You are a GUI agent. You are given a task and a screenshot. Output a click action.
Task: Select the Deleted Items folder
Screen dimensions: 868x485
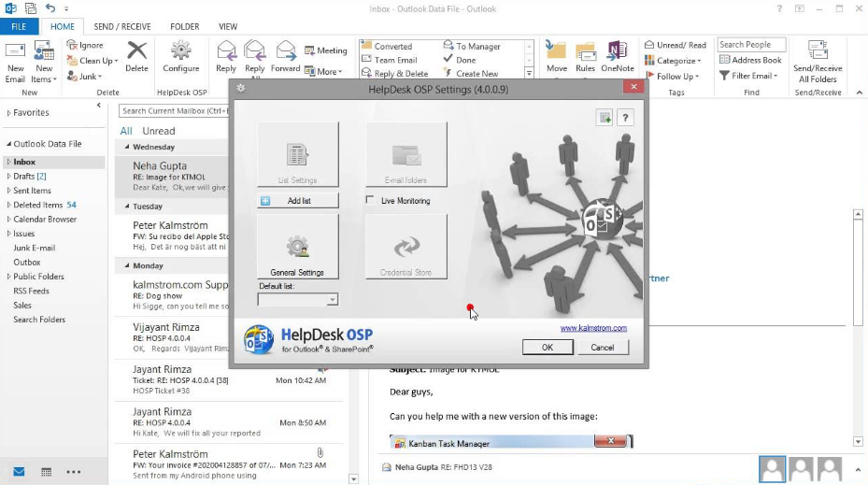coord(38,205)
